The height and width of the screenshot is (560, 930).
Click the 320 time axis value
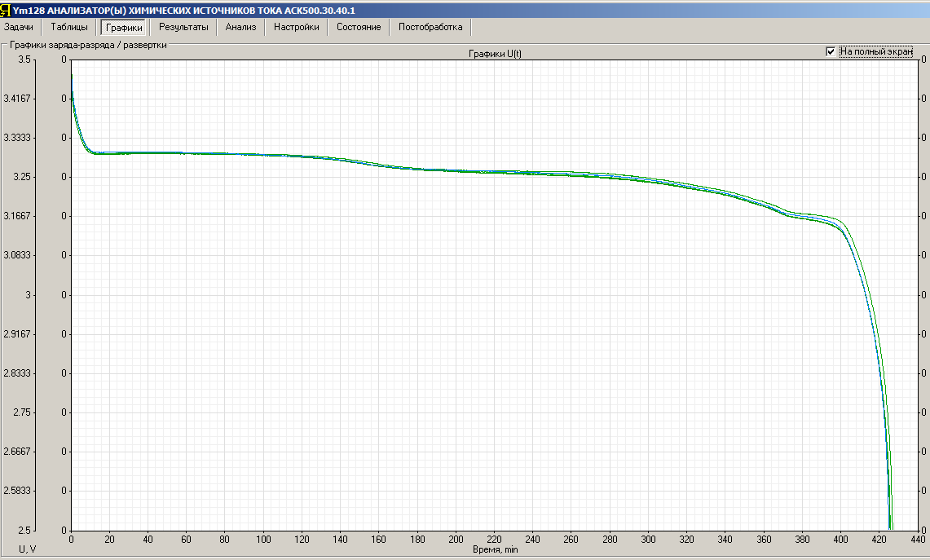686,540
